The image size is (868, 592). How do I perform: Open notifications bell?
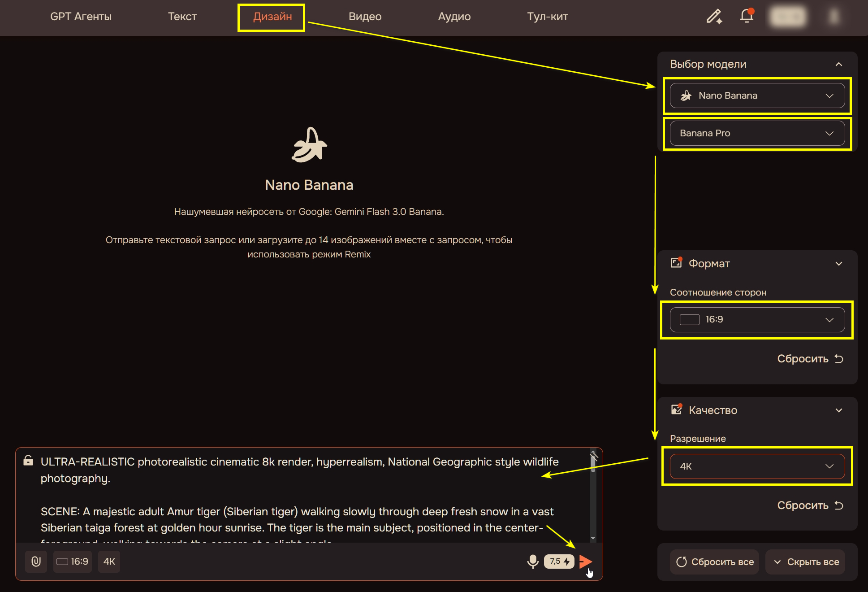(x=747, y=16)
